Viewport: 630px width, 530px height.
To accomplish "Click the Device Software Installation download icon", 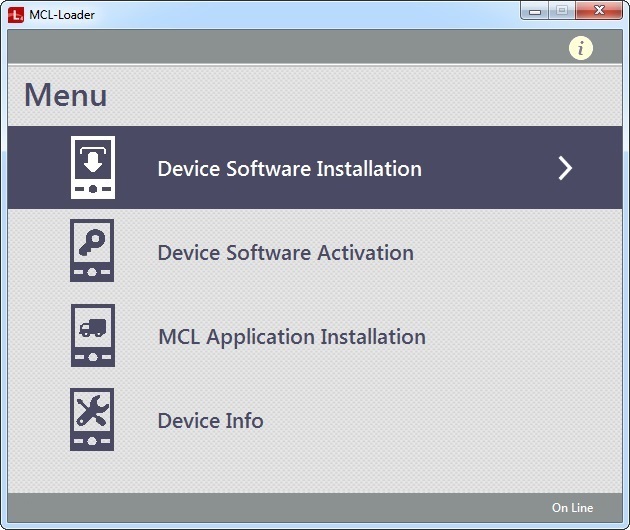I will tap(92, 168).
